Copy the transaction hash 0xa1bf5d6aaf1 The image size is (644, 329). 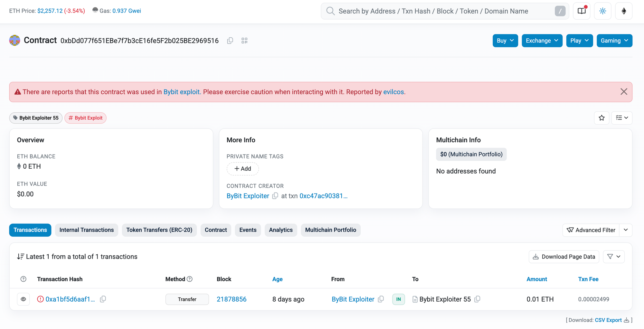coord(103,299)
